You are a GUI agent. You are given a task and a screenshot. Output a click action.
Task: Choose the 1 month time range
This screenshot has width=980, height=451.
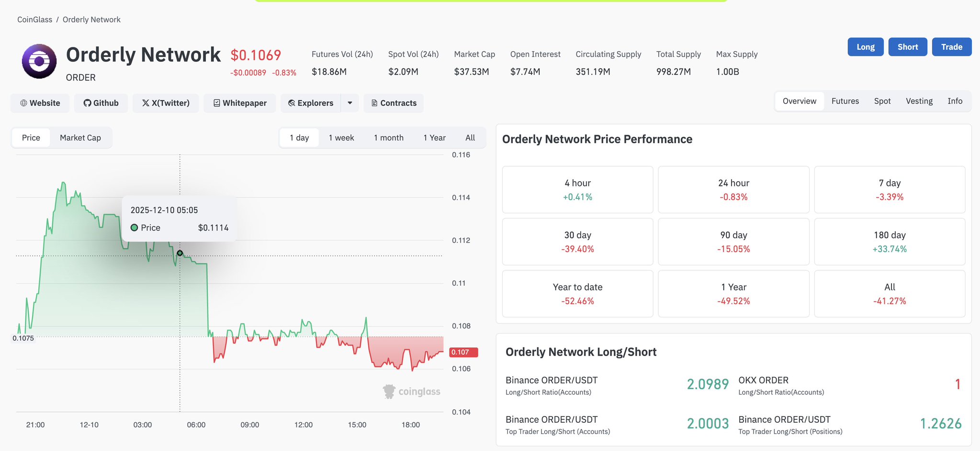pos(389,138)
